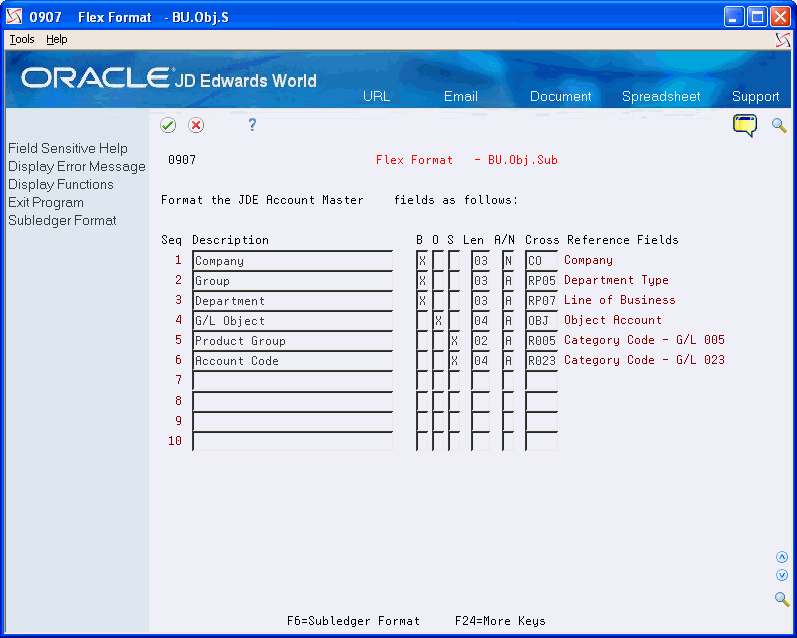Viewport: 797px width, 638px height.
Task: Click the magnifier icon in the toolbar
Action: (x=779, y=125)
